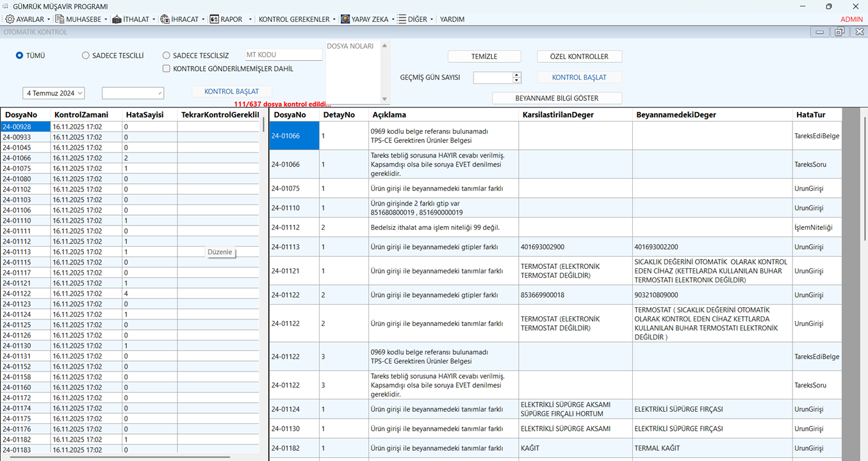Enable KONTROLE GÖNDERİLMEMİŞLER DAHİL checkbox
The width and height of the screenshot is (868, 461).
pos(167,69)
